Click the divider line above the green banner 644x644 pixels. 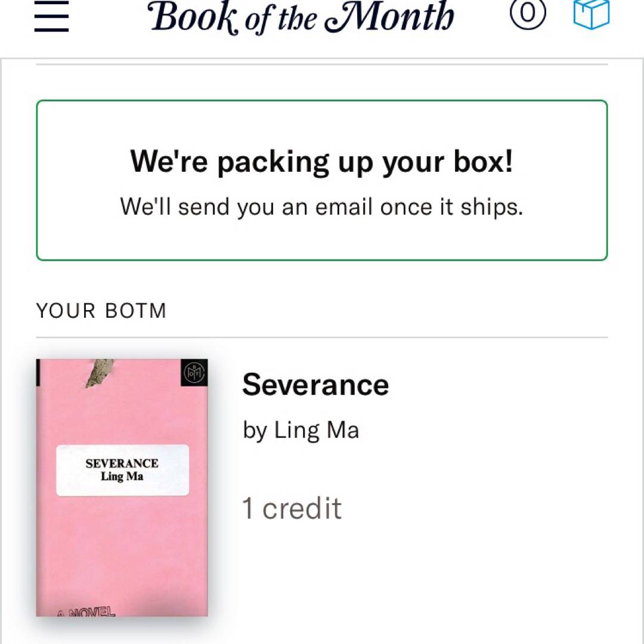pos(321,64)
